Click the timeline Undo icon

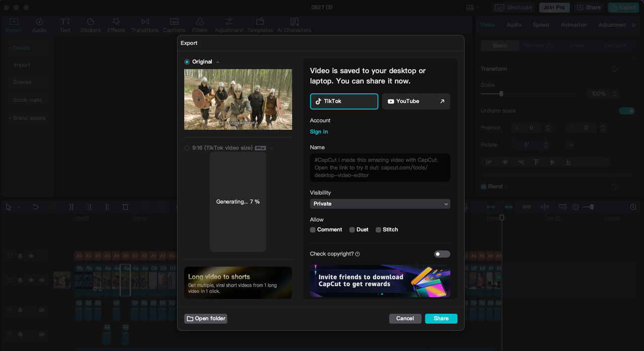point(35,207)
